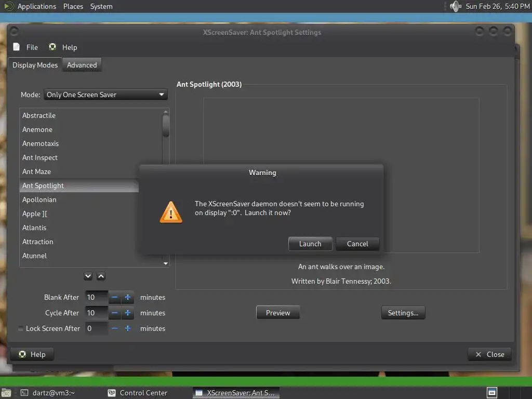Select Attraction in the screensaver list
532x399 pixels.
coord(79,242)
